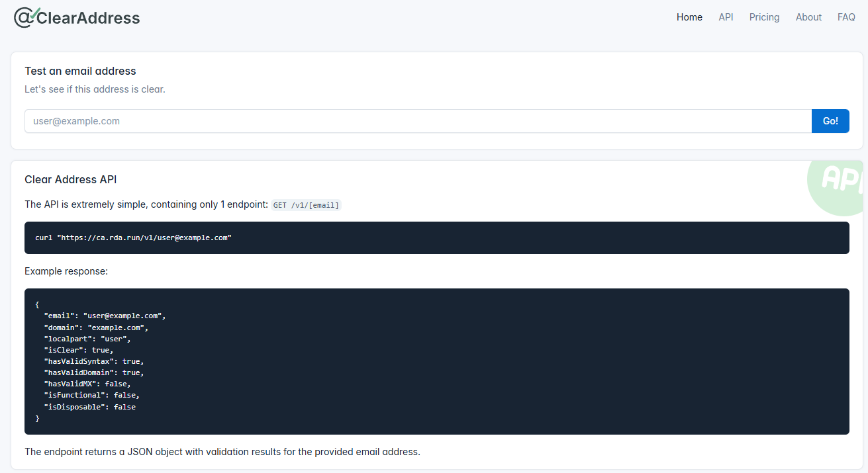868x473 pixels.
Task: Focus the email address input field
Action: tap(418, 121)
